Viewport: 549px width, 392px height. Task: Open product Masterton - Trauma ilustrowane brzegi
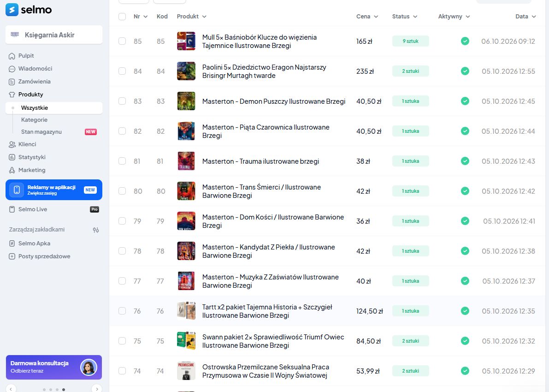pos(260,161)
